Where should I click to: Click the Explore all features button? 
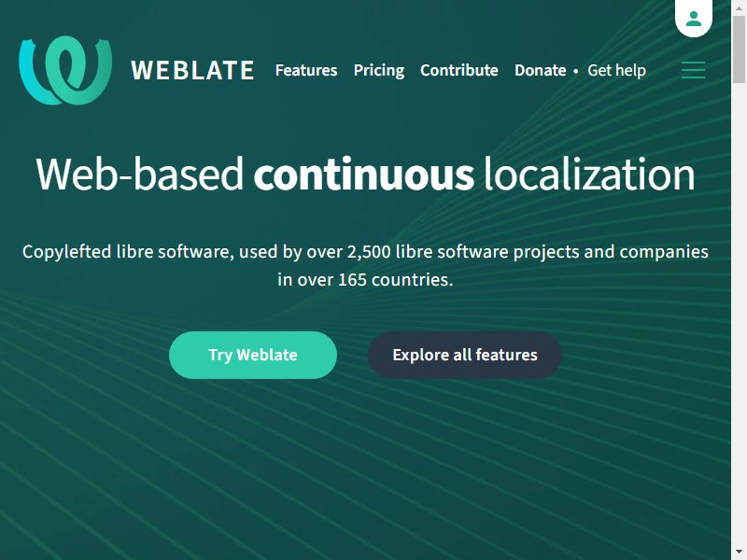click(x=465, y=355)
